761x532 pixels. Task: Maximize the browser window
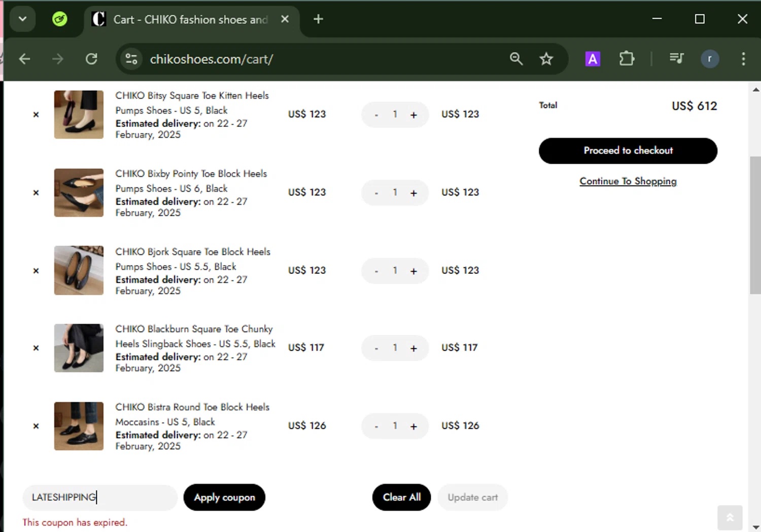point(700,19)
